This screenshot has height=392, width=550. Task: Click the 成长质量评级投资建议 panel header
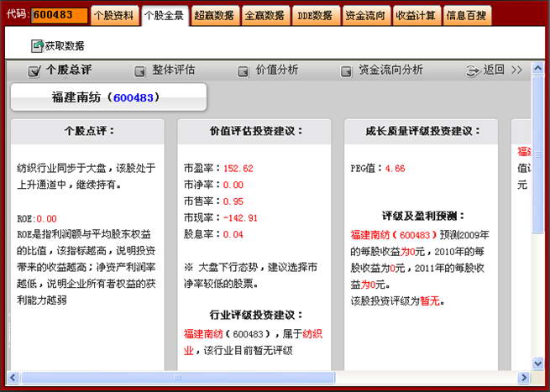[421, 132]
